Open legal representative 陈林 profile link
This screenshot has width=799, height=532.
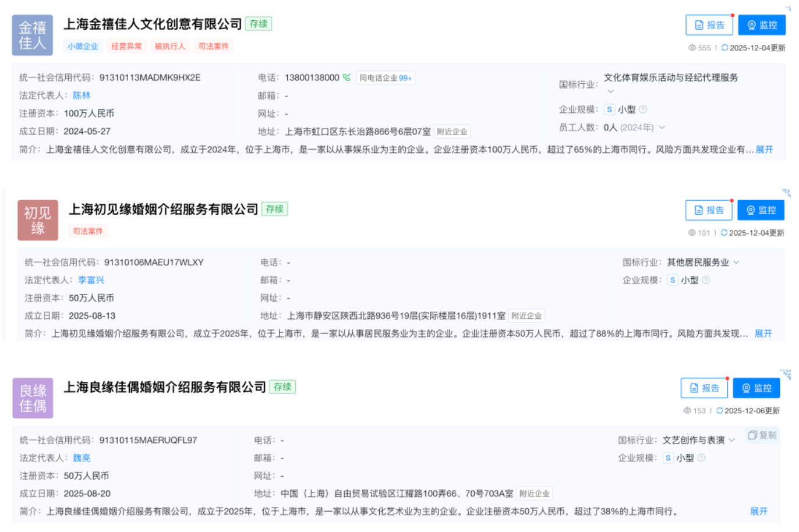(82, 95)
